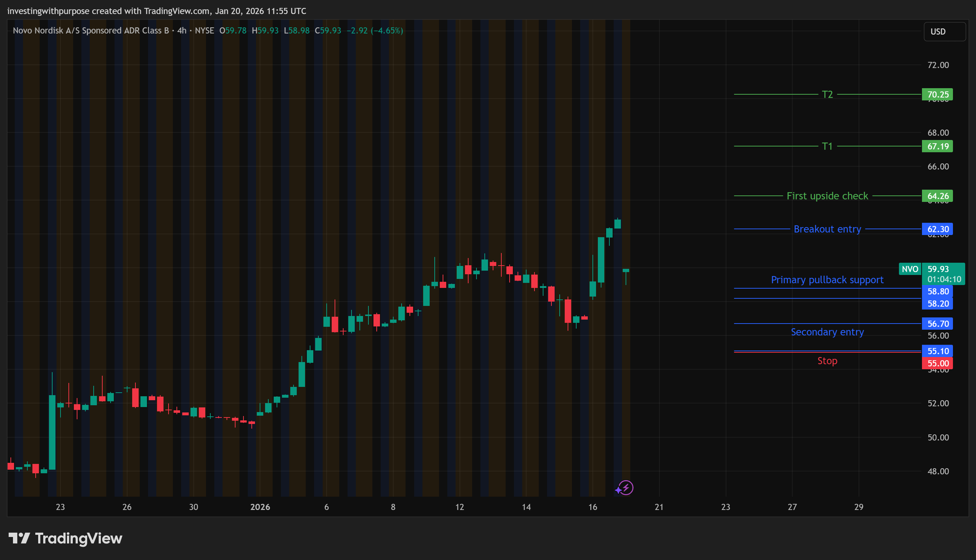Click the First upside check label
This screenshot has width=976, height=560.
[827, 196]
